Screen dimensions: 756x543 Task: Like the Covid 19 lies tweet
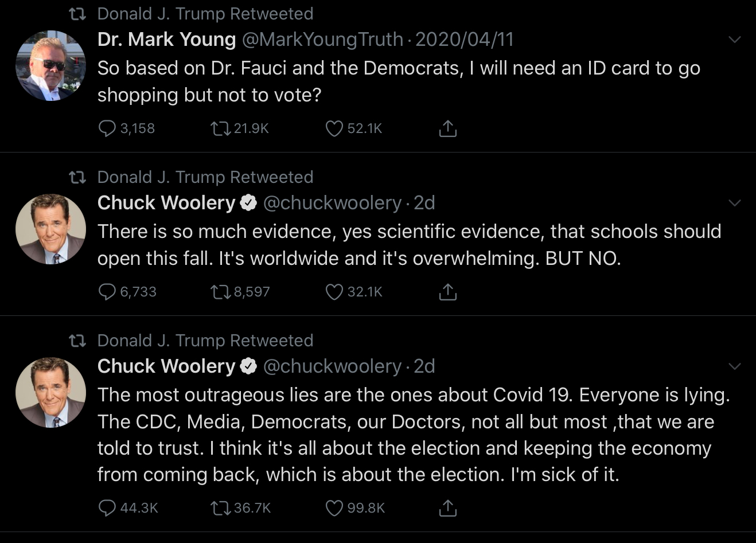coord(334,507)
